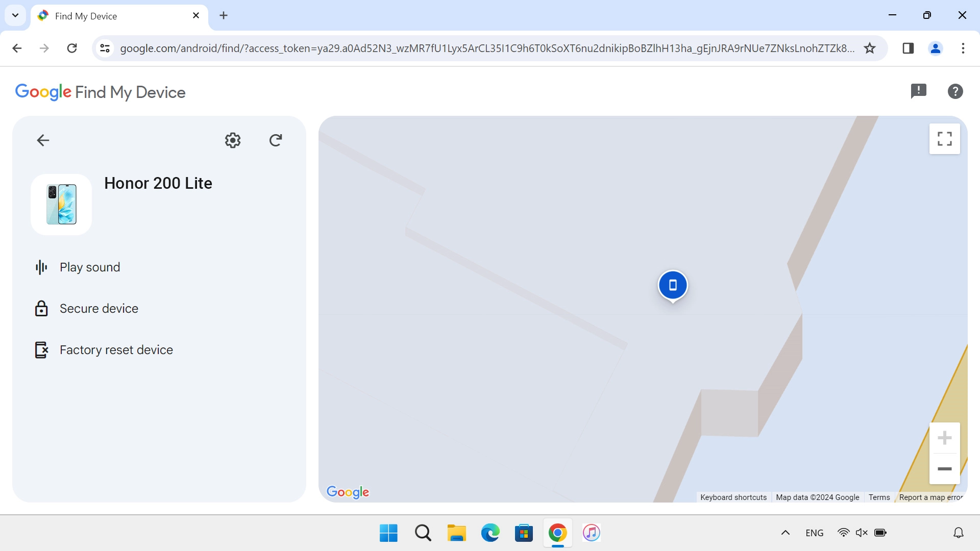980x551 pixels.
Task: Toggle fullscreen map view
Action: 944,138
